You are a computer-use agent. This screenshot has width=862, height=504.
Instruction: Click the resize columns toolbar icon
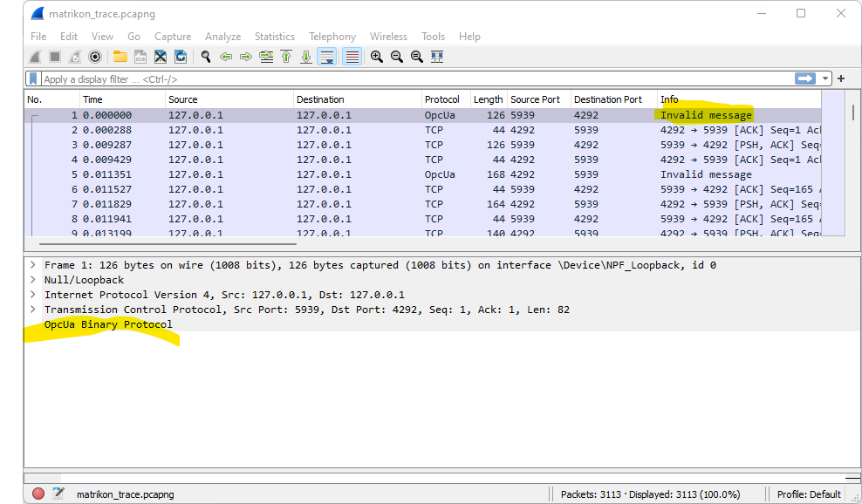click(x=437, y=57)
